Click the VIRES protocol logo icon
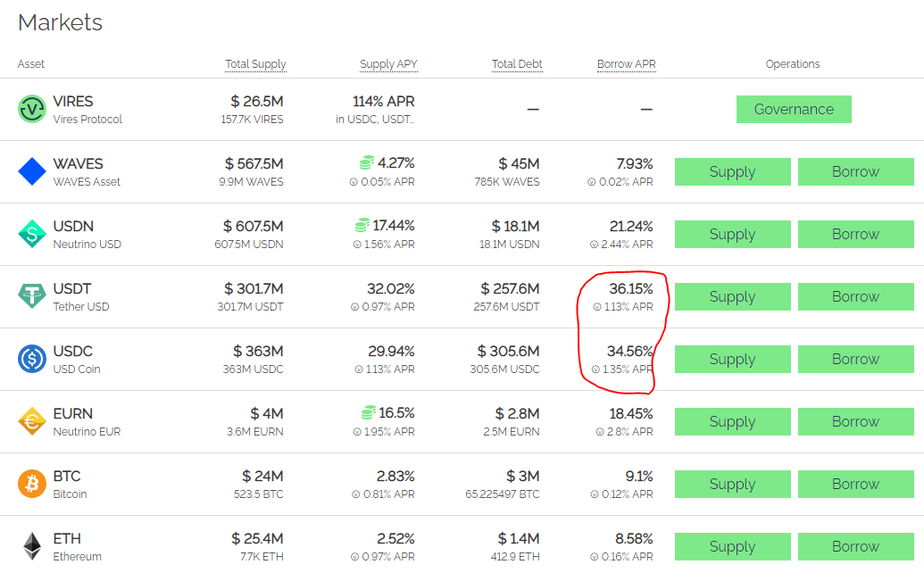Image resolution: width=924 pixels, height=581 pixels. click(x=32, y=109)
